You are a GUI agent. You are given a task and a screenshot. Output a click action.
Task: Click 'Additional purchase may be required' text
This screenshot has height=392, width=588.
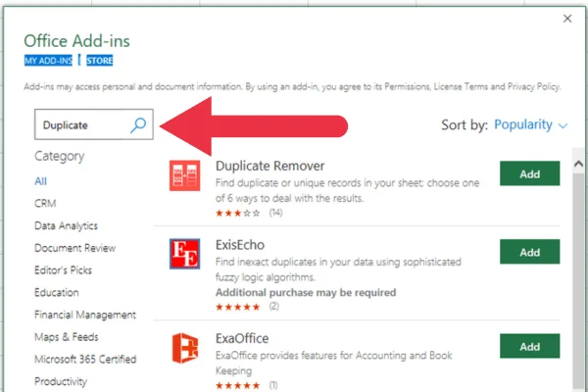coord(306,293)
